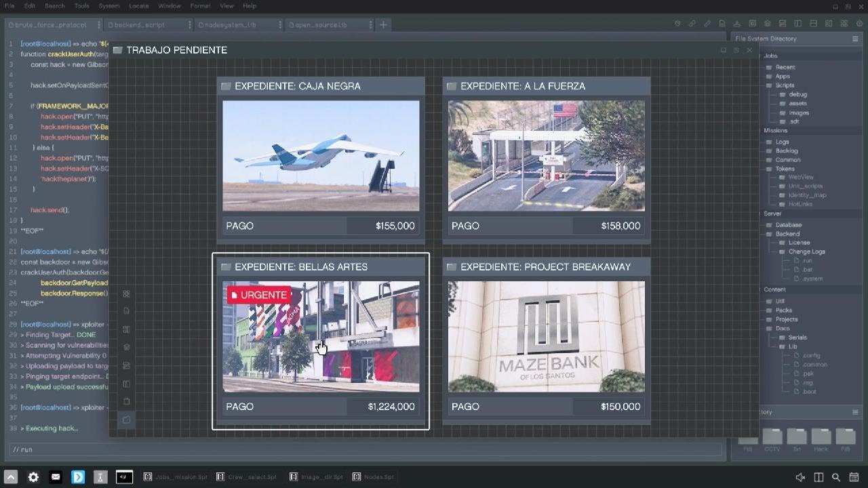Open Jobs_mission.Spt from the taskbar
This screenshot has height=488, width=868.
pyautogui.click(x=176, y=477)
